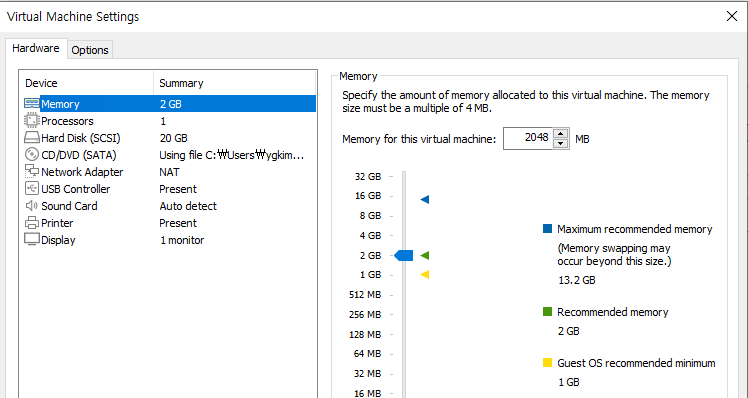748x398 pixels.
Task: Click the '1 monitor' display summary
Action: [182, 241]
